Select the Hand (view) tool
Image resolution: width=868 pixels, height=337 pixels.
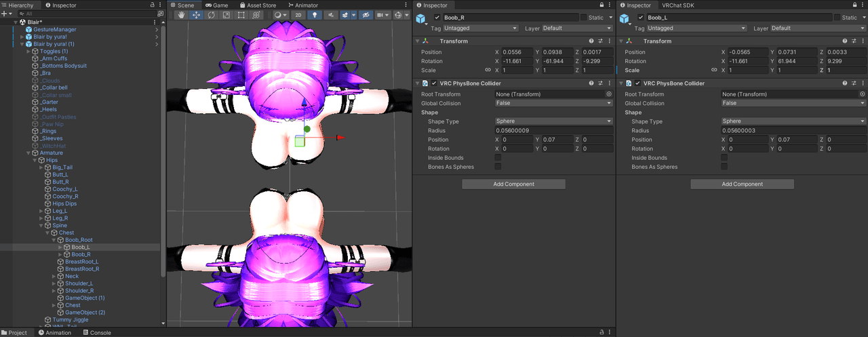click(181, 15)
